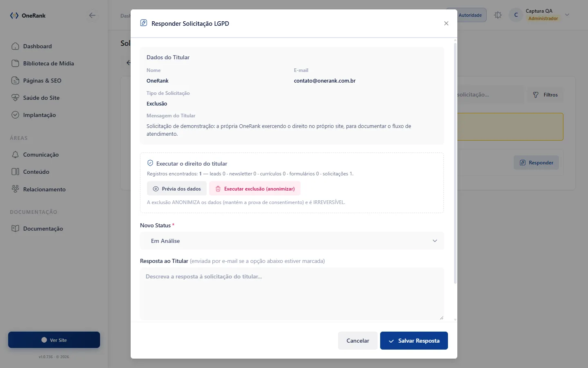Click the Comunicação bell icon
The width and height of the screenshot is (588, 368).
pos(16,155)
